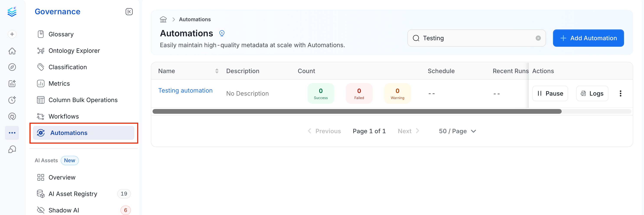Open Column Bulk Operations

[x=83, y=100]
